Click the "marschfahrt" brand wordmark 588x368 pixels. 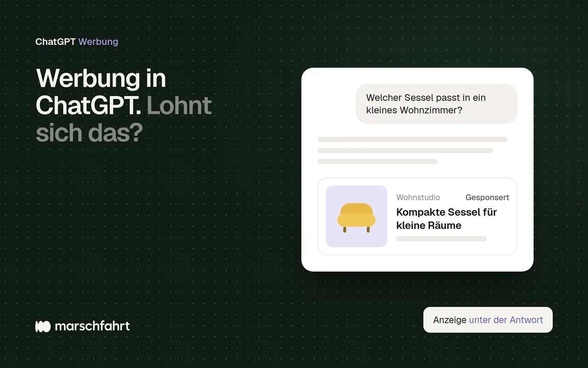[92, 326]
